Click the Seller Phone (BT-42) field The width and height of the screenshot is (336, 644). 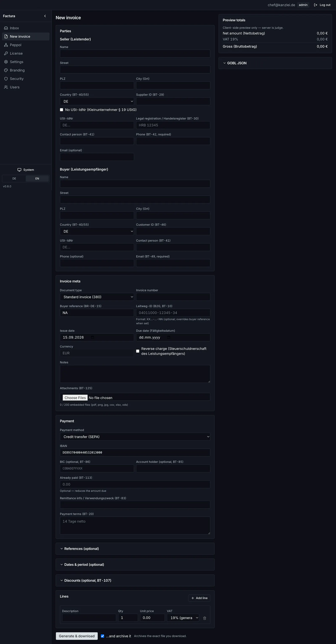(x=173, y=141)
